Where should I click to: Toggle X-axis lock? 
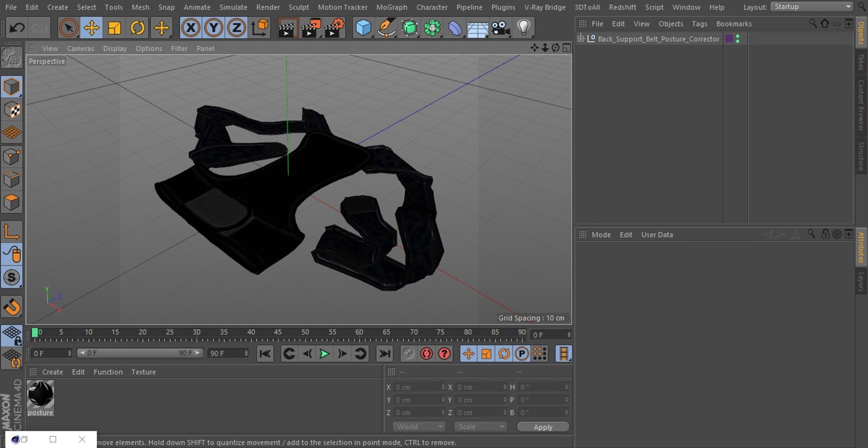pyautogui.click(x=191, y=28)
